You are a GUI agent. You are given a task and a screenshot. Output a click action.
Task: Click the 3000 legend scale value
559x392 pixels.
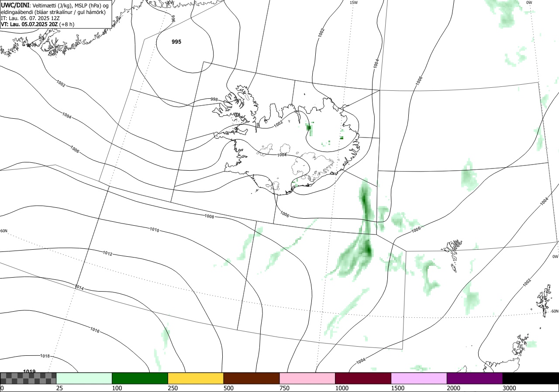pos(510,388)
